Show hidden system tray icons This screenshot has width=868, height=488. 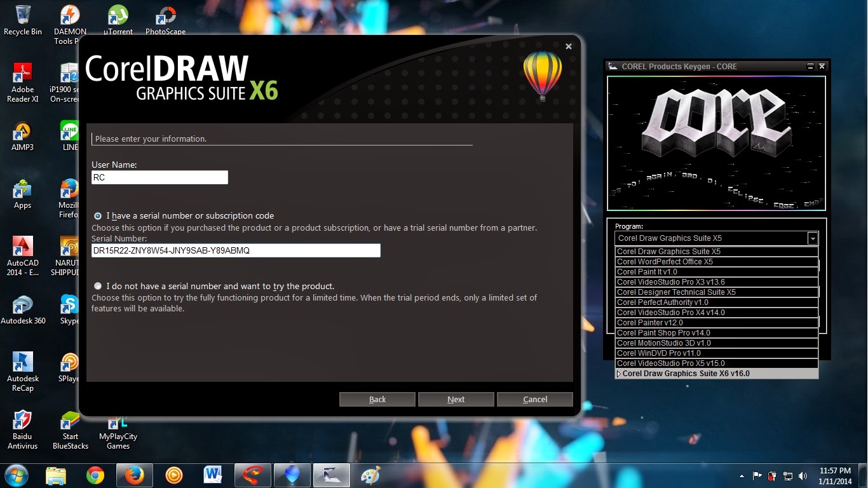point(742,475)
